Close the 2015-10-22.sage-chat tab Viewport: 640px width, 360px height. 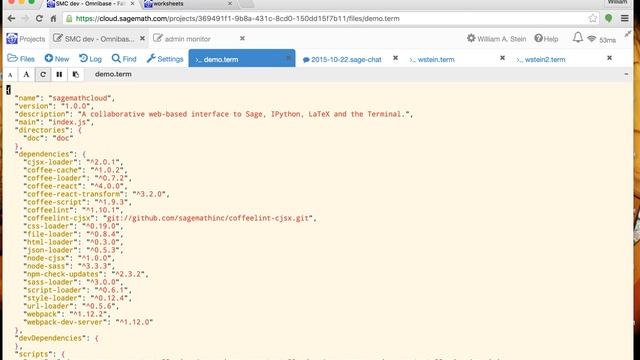395,58
